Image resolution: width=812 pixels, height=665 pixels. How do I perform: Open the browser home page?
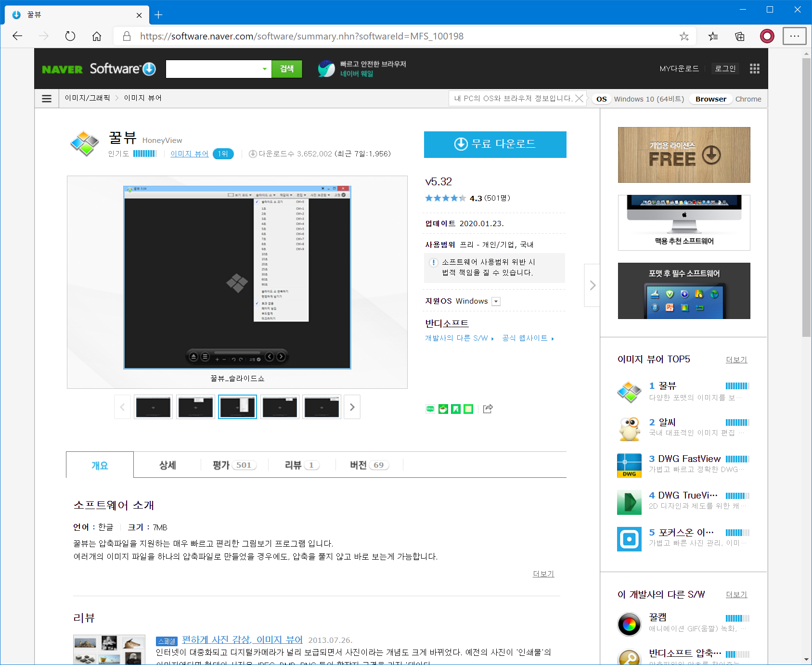97,36
